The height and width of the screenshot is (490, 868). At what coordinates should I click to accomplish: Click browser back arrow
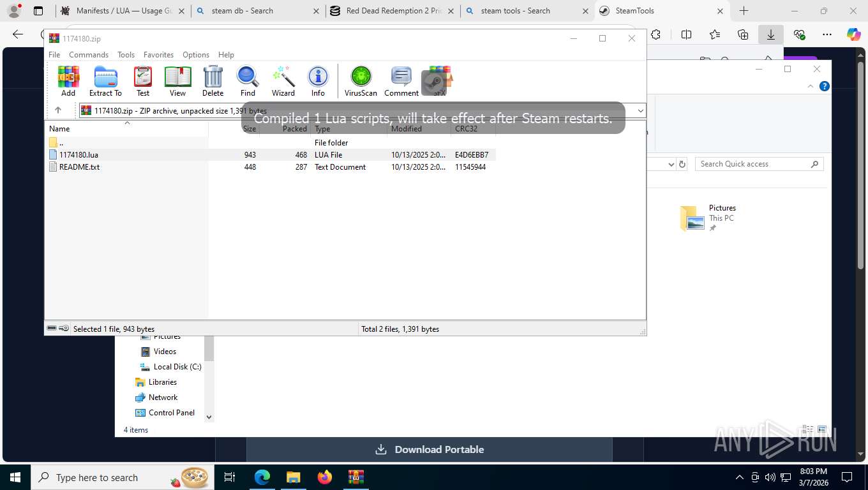tap(18, 35)
